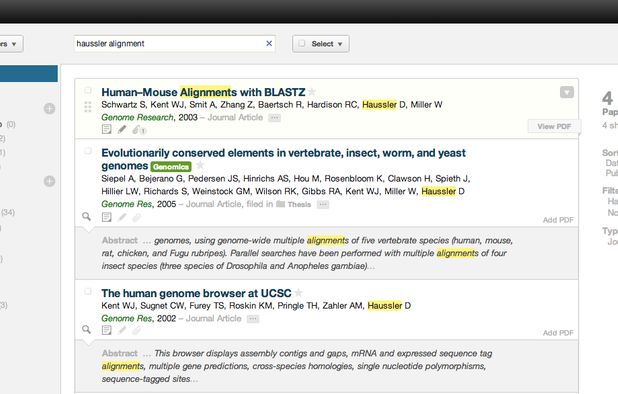This screenshot has height=394, width=618.
Task: Open the notes icon for the Evolutionarily conserved paper
Action: click(x=106, y=217)
